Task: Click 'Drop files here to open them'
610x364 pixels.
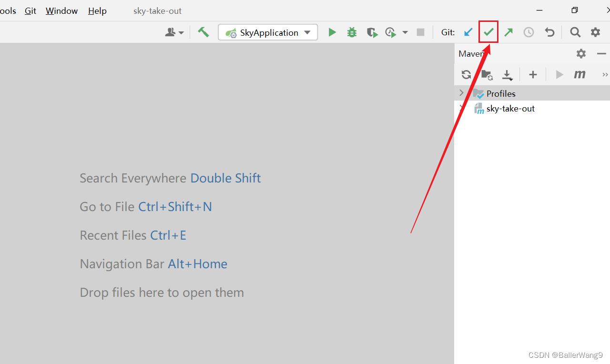Action: (x=162, y=293)
